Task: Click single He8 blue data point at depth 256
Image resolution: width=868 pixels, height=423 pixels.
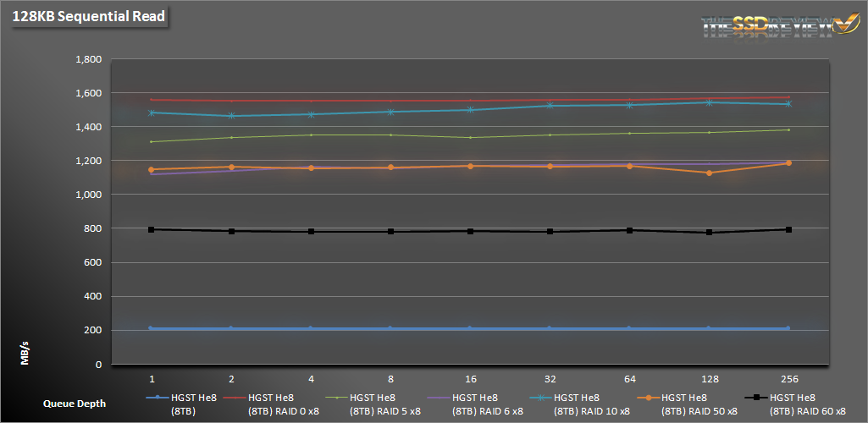Action: tap(789, 328)
